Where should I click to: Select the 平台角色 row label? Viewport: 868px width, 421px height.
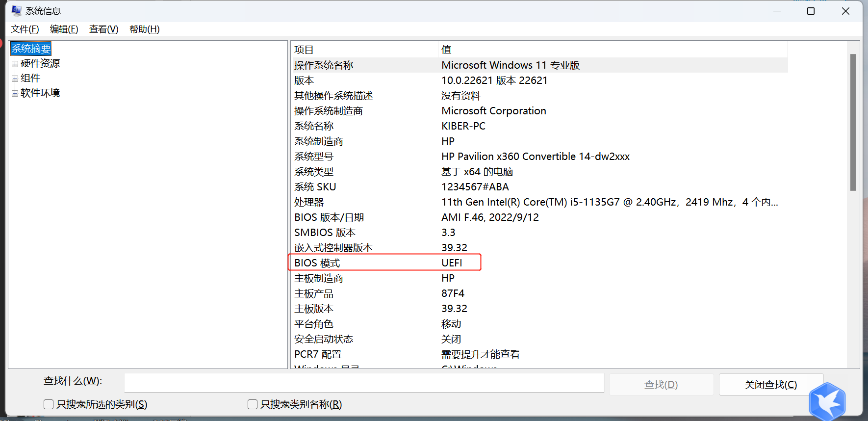(x=314, y=324)
